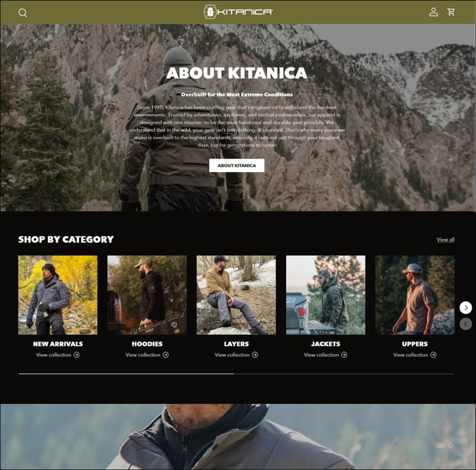View collection link under Layers
This screenshot has width=476, height=470.
[236, 355]
